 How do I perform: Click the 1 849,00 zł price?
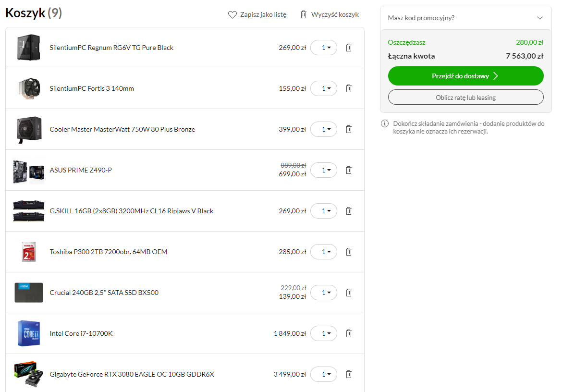pos(290,333)
